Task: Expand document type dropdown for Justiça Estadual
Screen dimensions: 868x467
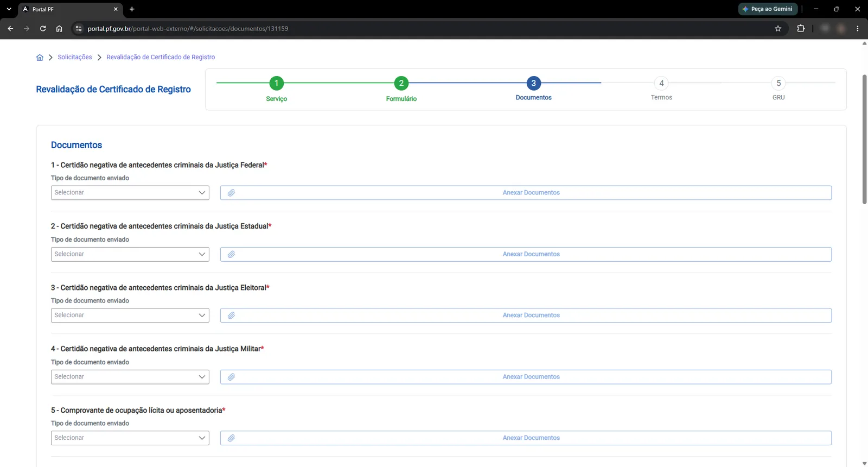Action: [130, 254]
